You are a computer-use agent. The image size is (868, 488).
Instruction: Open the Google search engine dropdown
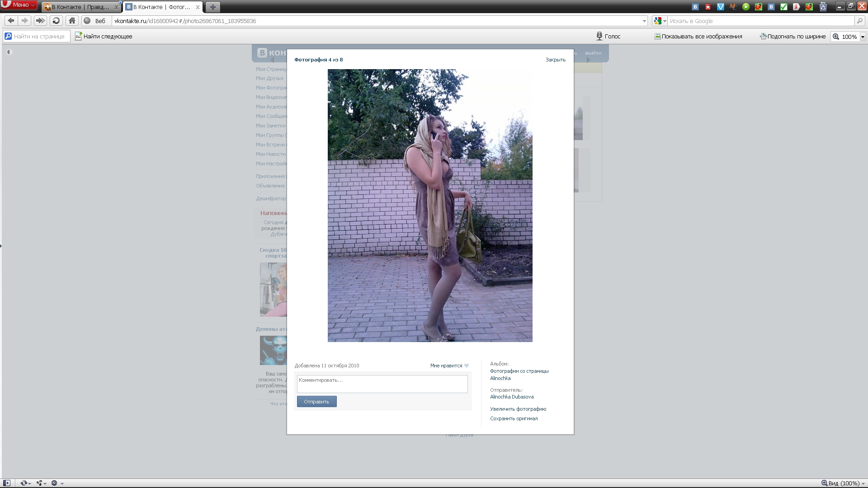(x=660, y=21)
